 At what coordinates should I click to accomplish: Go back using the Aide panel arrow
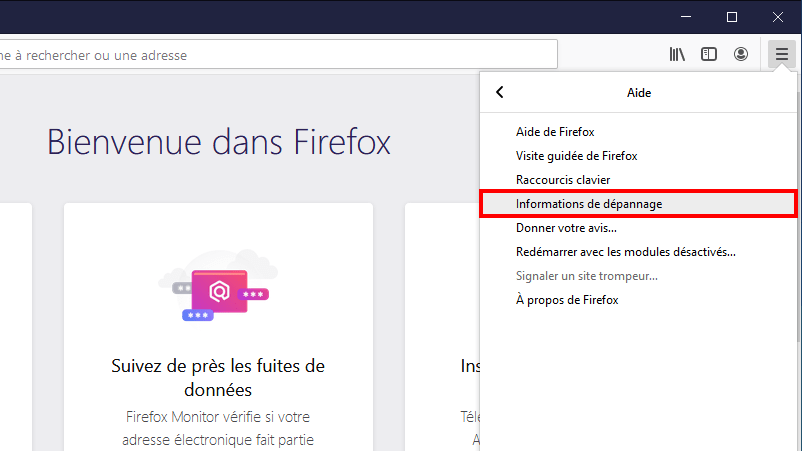point(500,93)
